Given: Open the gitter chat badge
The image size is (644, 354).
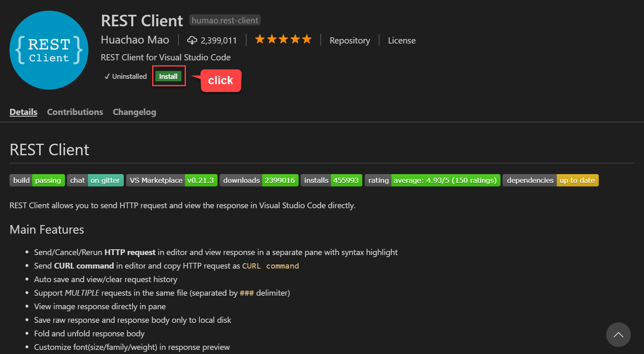Looking at the screenshot, I should click(95, 180).
